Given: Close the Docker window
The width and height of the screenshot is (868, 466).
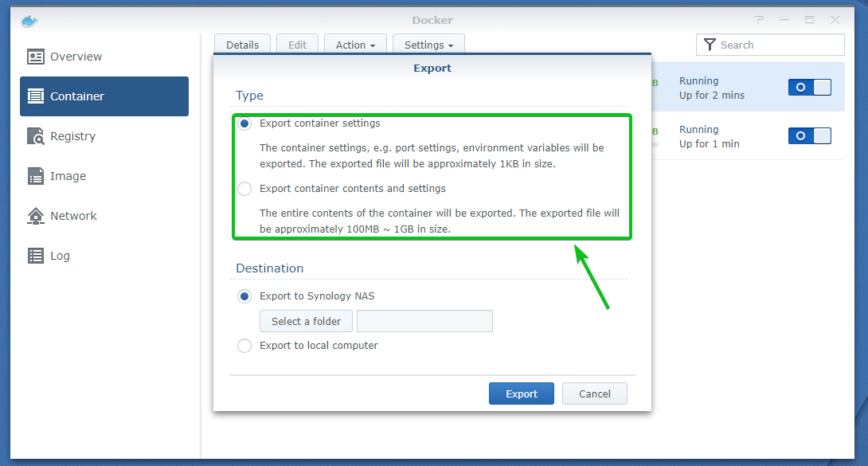Looking at the screenshot, I should click(x=835, y=20).
